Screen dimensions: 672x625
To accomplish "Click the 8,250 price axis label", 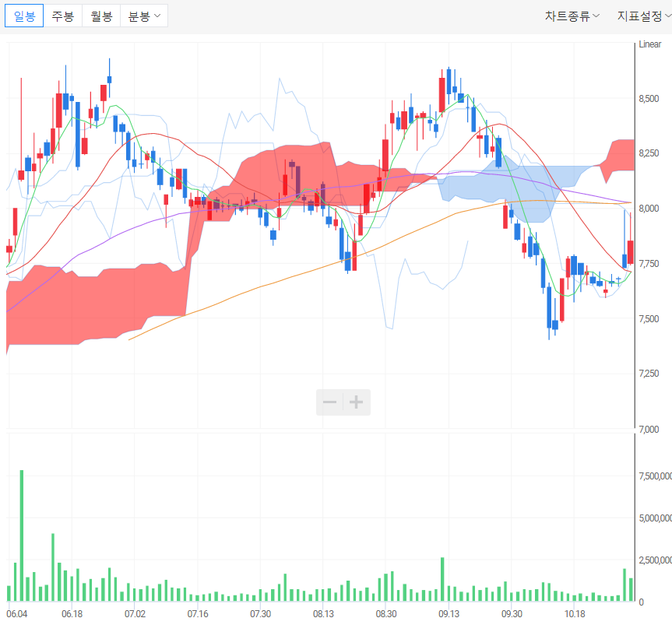I will (x=649, y=153).
